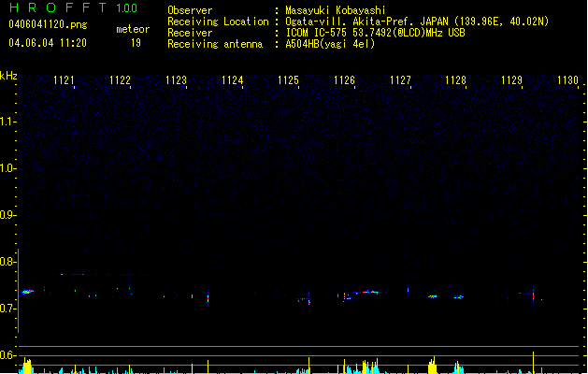Click the tall yellow intensity spike near 1129
The image size is (588, 374).
[533, 363]
